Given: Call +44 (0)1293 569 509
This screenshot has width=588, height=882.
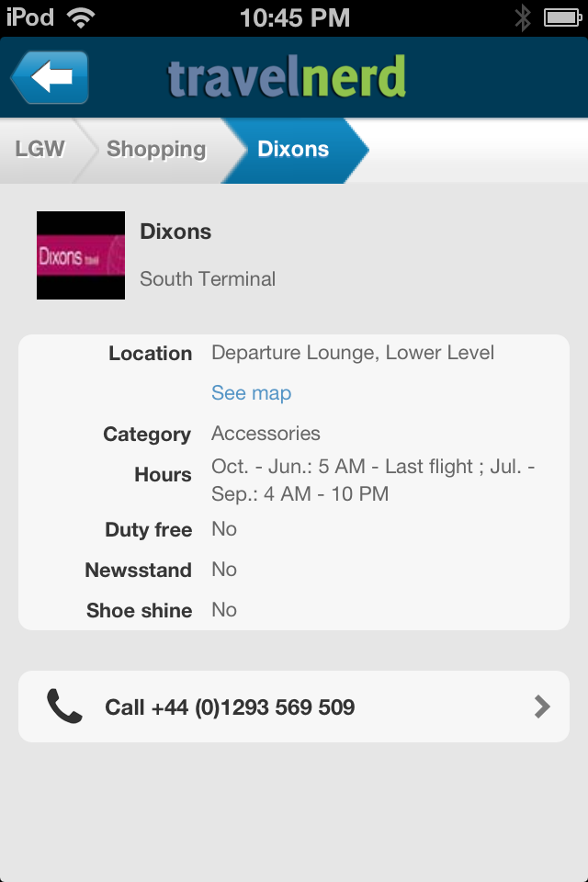Looking at the screenshot, I should click(230, 707).
